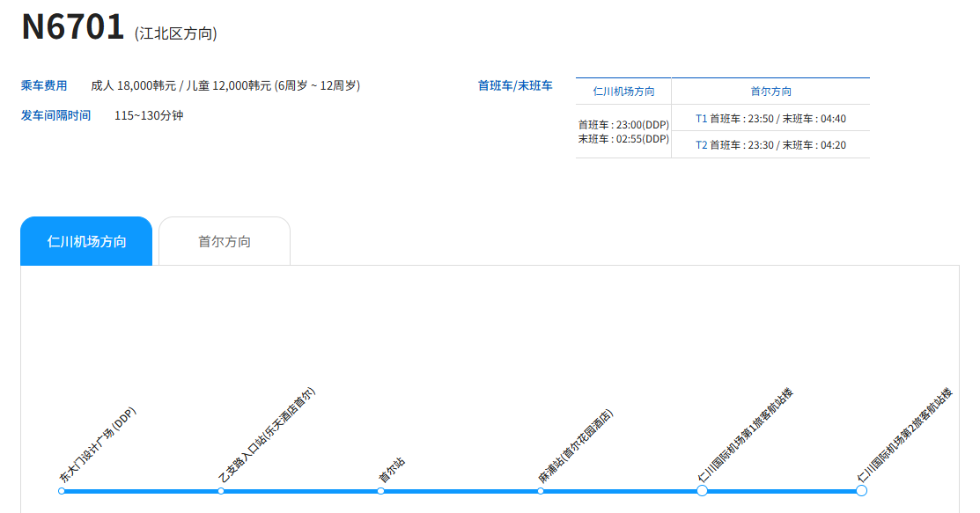Select the 仁川机场方向 blue route tab

pos(86,241)
